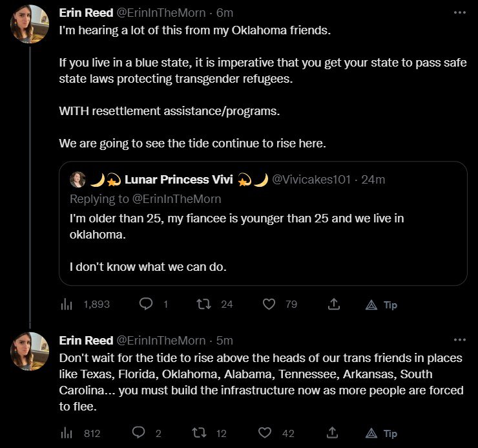The height and width of the screenshot is (448, 478).
Task: Click the @ErinInTheMorn handle in first tweet
Action: coord(161,13)
